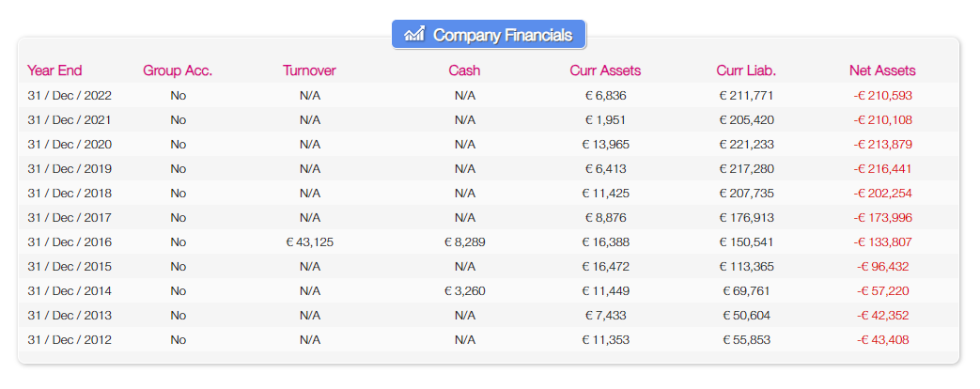The height and width of the screenshot is (389, 980).
Task: Click the 2015 current assets € 16,472
Action: [x=605, y=267]
